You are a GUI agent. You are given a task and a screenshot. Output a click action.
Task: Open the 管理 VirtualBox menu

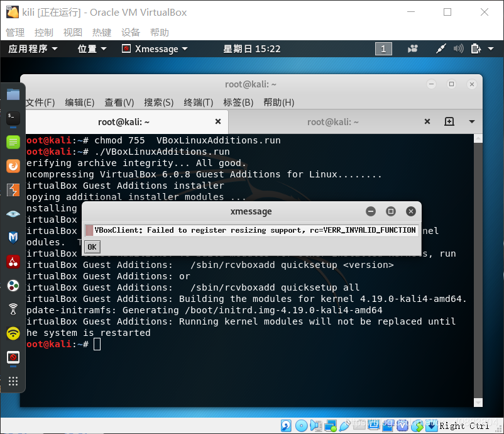[15, 32]
